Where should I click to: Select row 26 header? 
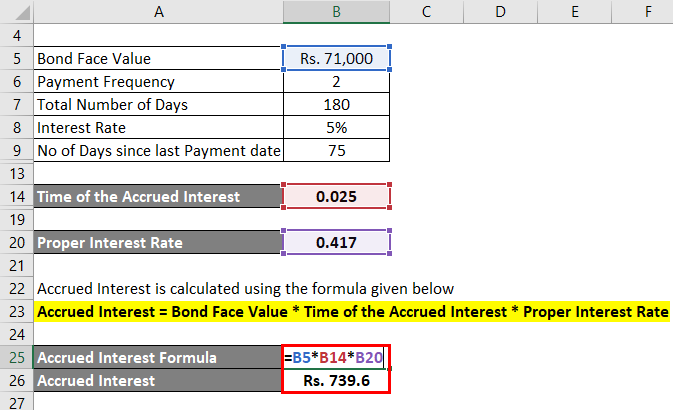click(x=17, y=381)
